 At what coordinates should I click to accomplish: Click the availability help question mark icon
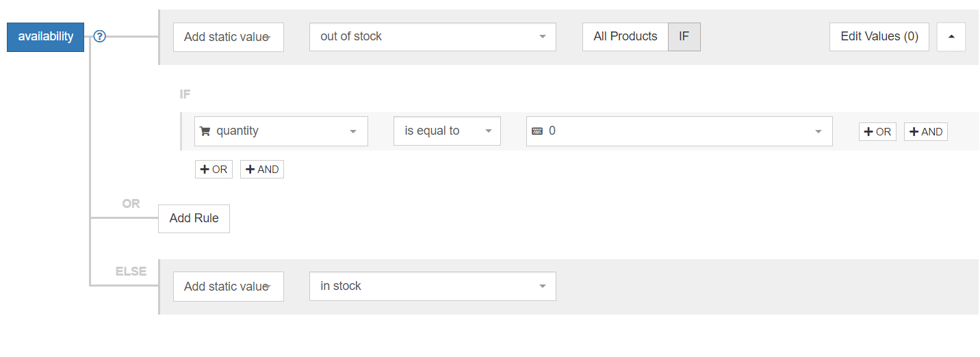[99, 37]
